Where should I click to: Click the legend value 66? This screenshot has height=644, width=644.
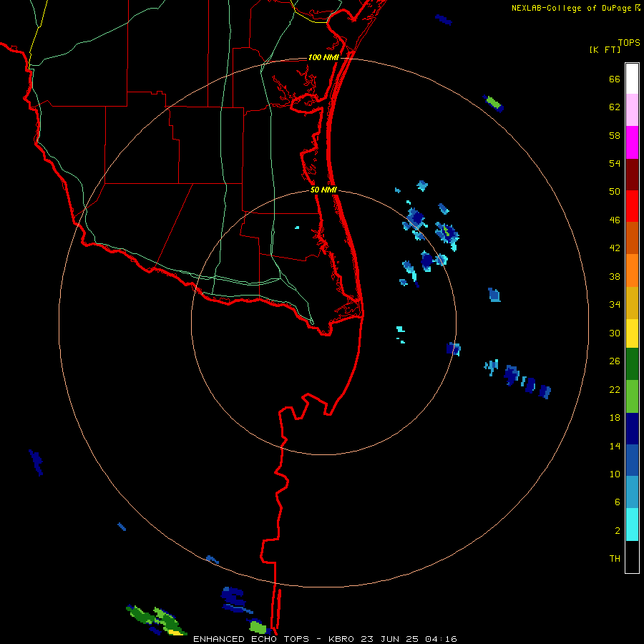pos(615,79)
